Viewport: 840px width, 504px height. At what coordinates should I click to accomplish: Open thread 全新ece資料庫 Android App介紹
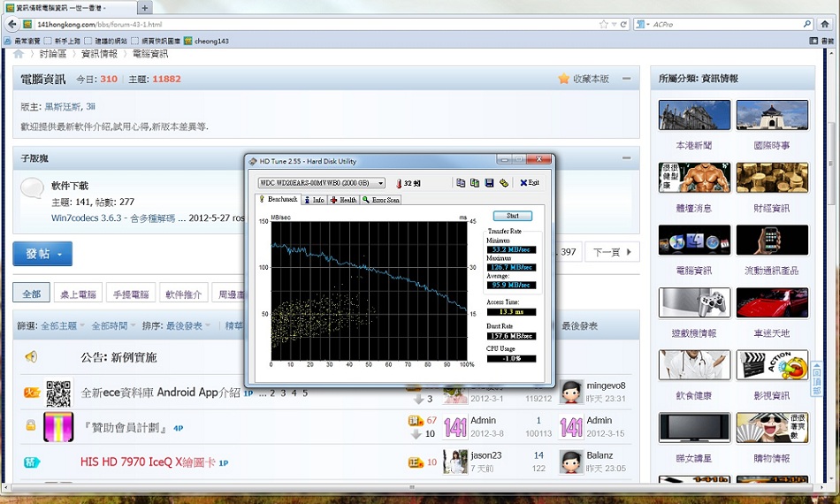pos(160,393)
